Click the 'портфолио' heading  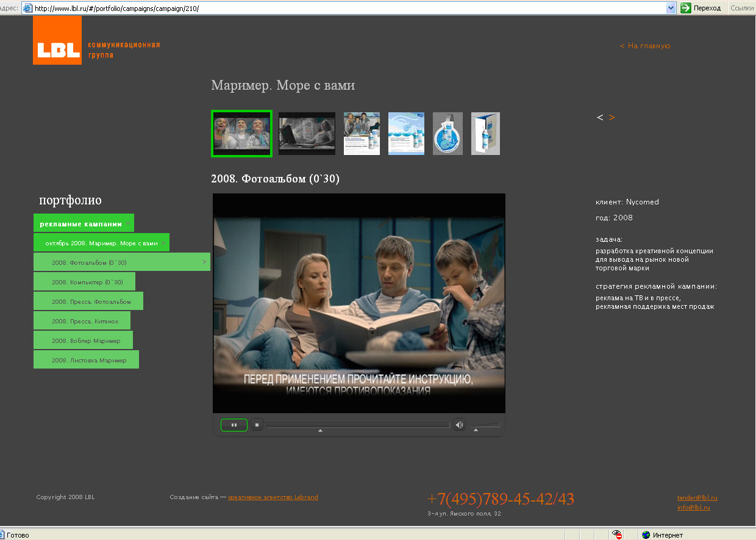(x=70, y=200)
